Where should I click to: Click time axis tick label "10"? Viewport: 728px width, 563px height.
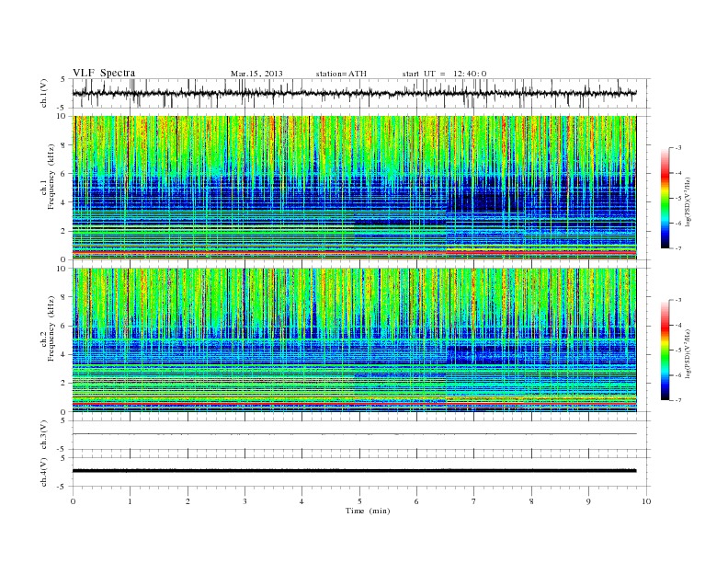pos(646,501)
